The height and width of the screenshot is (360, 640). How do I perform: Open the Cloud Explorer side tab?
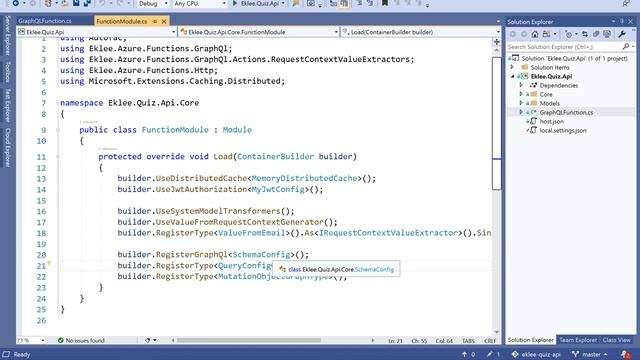[x=7, y=147]
